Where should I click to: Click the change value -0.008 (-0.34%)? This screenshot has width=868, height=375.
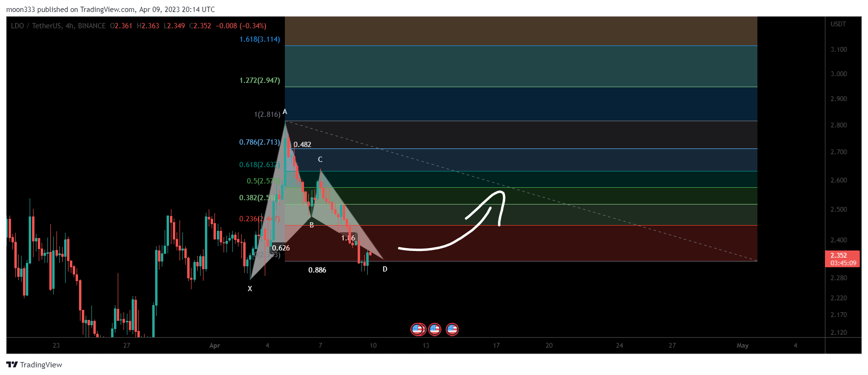[x=241, y=26]
